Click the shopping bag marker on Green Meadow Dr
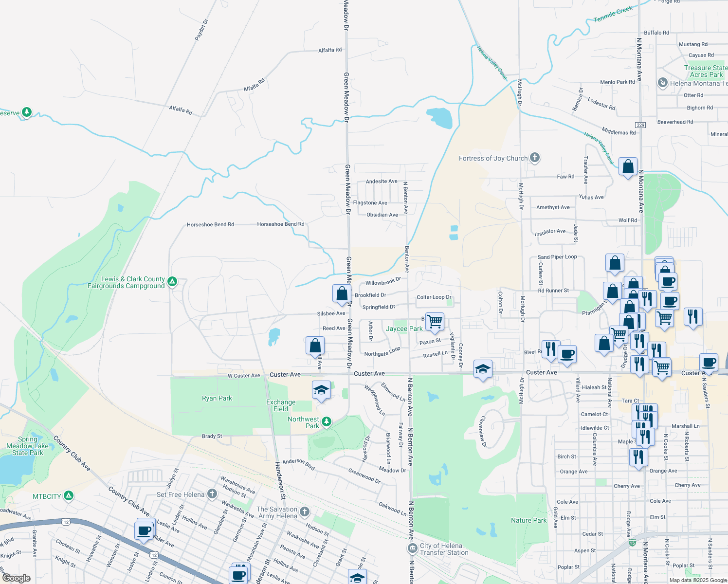728x584 pixels. 342,293
